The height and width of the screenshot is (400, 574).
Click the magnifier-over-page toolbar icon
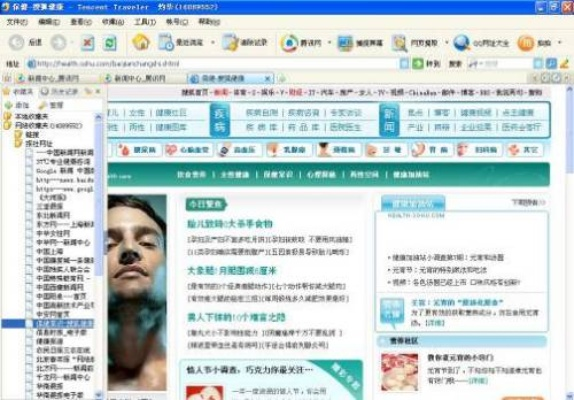(x=399, y=43)
